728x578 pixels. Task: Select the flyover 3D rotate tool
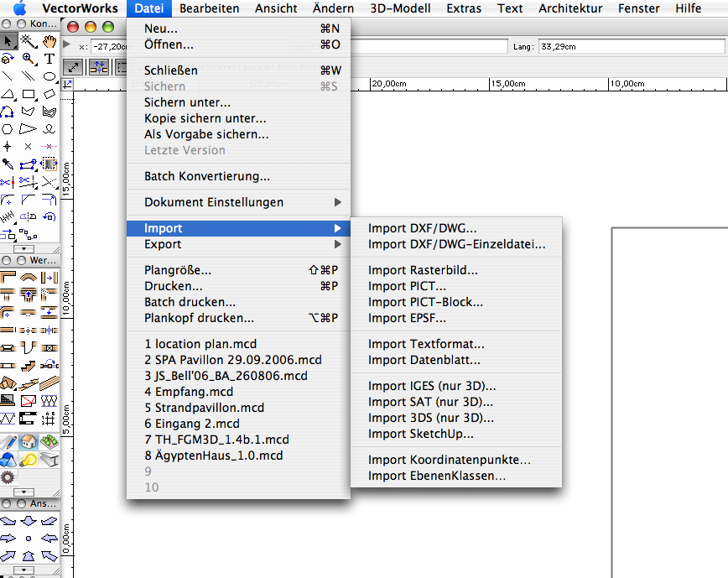click(8, 59)
